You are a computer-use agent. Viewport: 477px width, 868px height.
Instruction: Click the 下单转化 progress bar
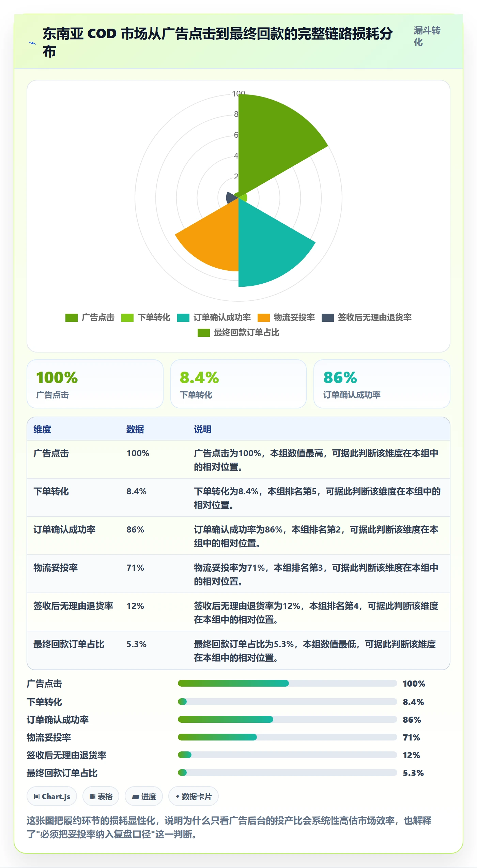[x=287, y=702]
